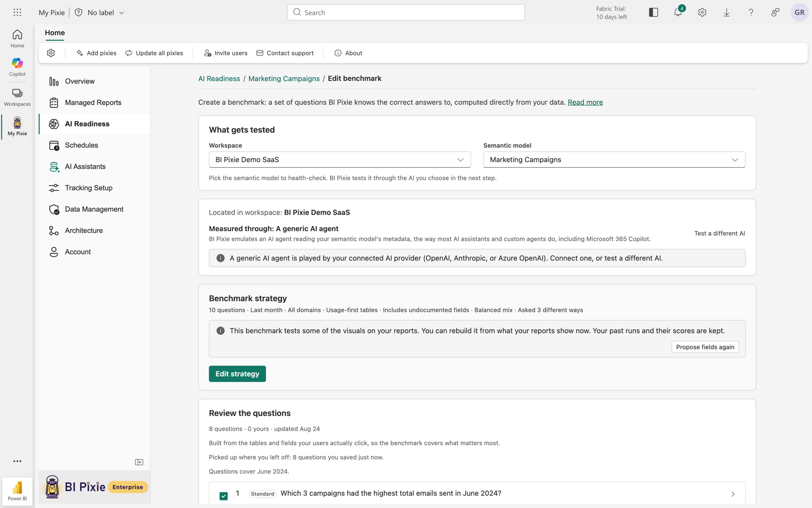Toggle the layout pane icon in header
This screenshot has width=812, height=508.
(653, 12)
